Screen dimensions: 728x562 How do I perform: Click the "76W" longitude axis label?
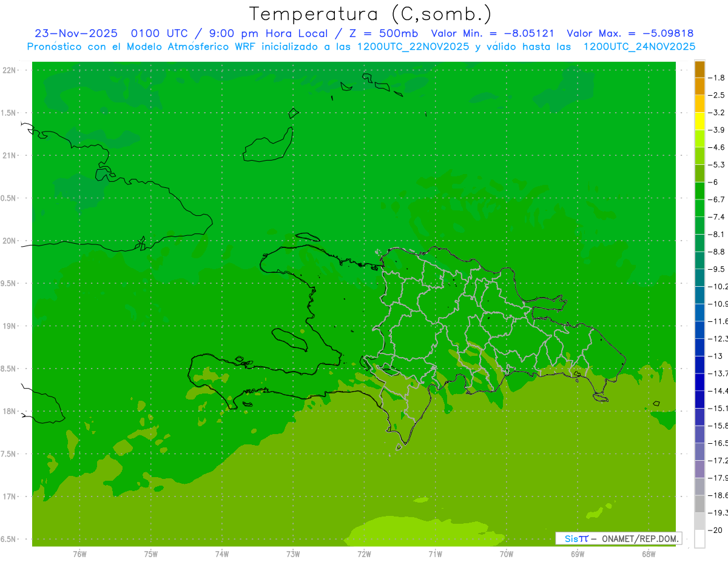79,554
